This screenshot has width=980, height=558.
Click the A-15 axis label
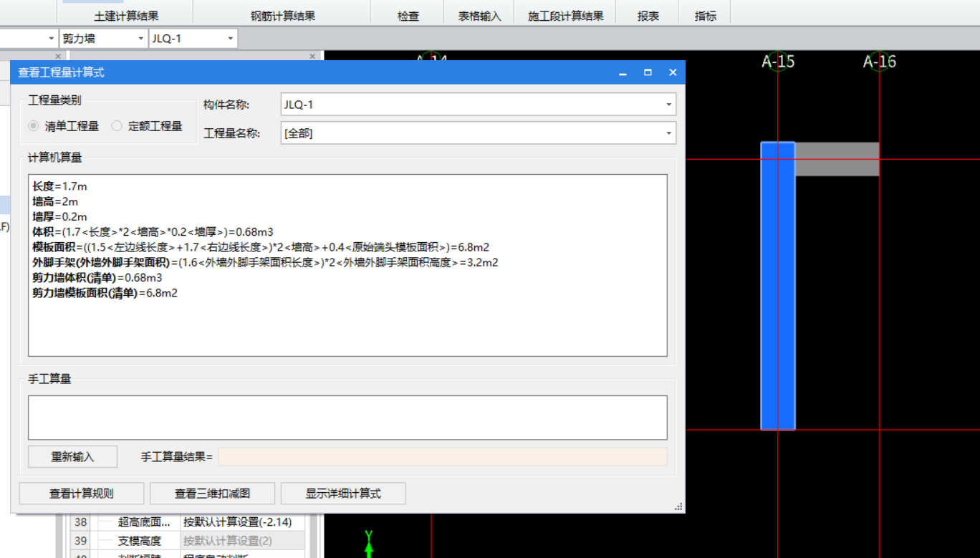778,62
